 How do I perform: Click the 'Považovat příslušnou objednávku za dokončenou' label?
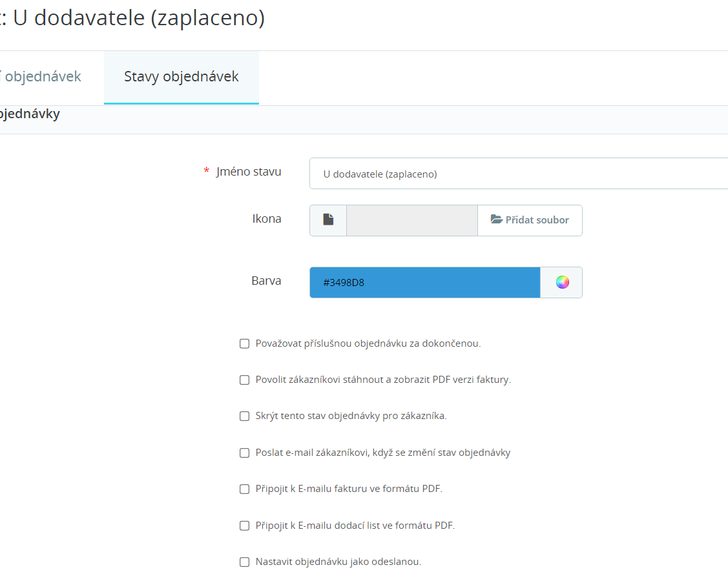[368, 343]
